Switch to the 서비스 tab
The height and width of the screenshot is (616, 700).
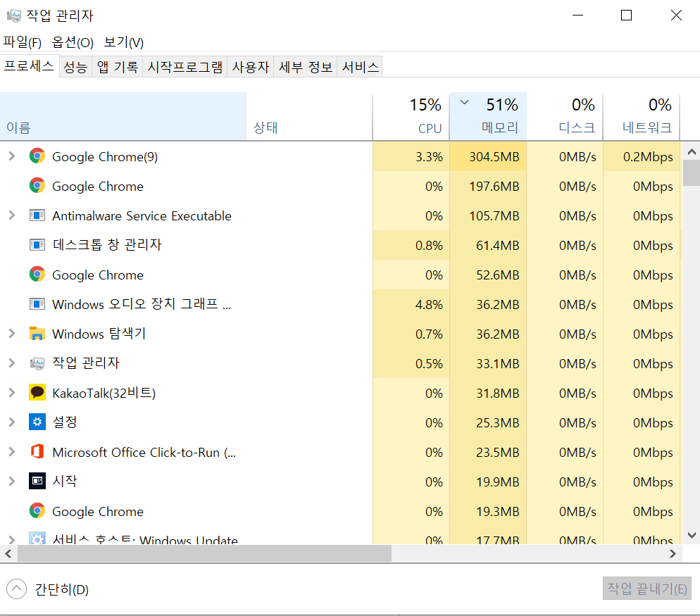(361, 67)
